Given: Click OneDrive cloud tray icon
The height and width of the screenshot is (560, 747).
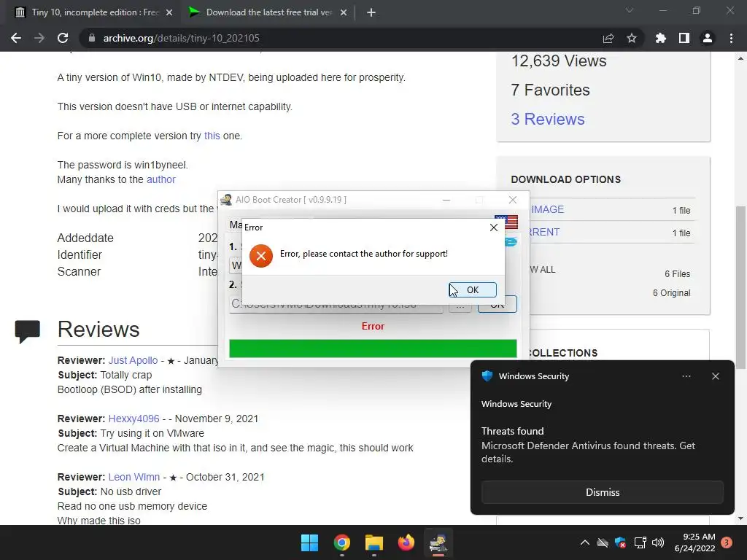Looking at the screenshot, I should (602, 542).
